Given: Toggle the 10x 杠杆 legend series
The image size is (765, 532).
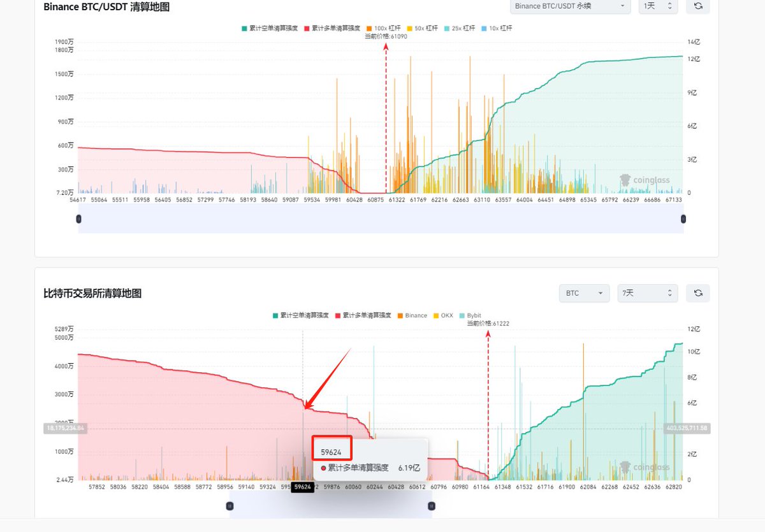Looking at the screenshot, I should [497, 28].
